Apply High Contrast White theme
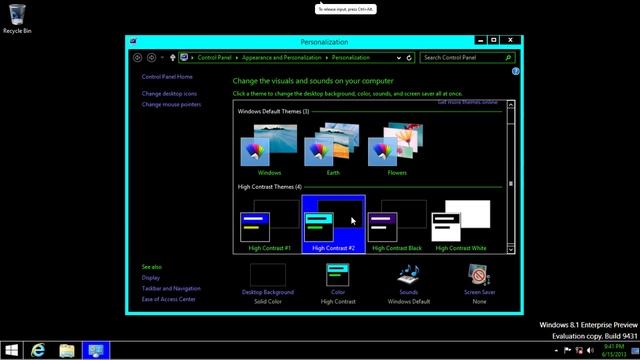The image size is (640, 360). coord(461,224)
